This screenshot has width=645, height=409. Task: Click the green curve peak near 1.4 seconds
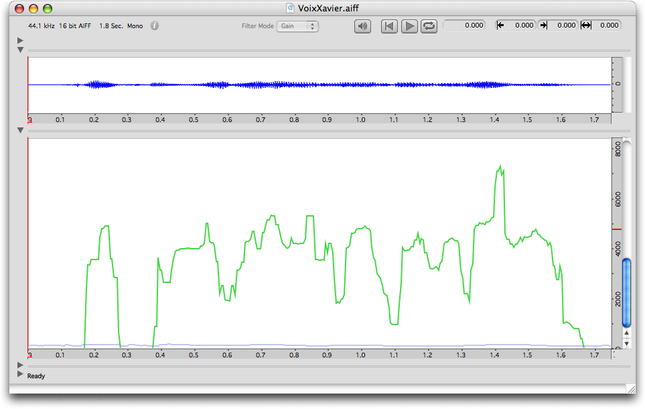tap(499, 167)
